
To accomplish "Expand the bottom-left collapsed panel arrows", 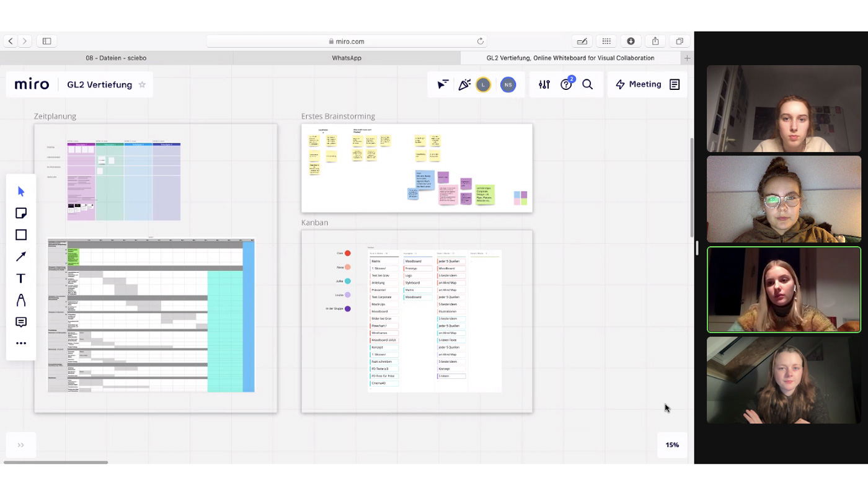I will pos(20,445).
